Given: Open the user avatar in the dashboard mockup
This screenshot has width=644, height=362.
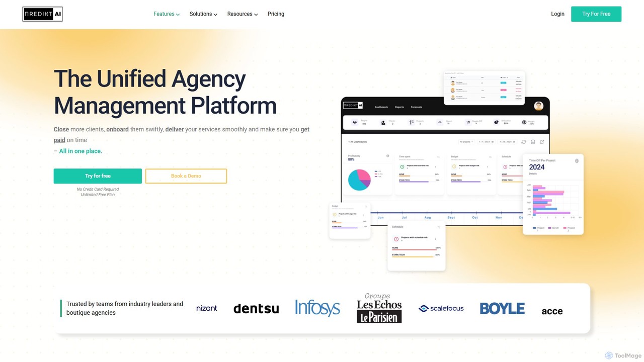Looking at the screenshot, I should click(539, 106).
